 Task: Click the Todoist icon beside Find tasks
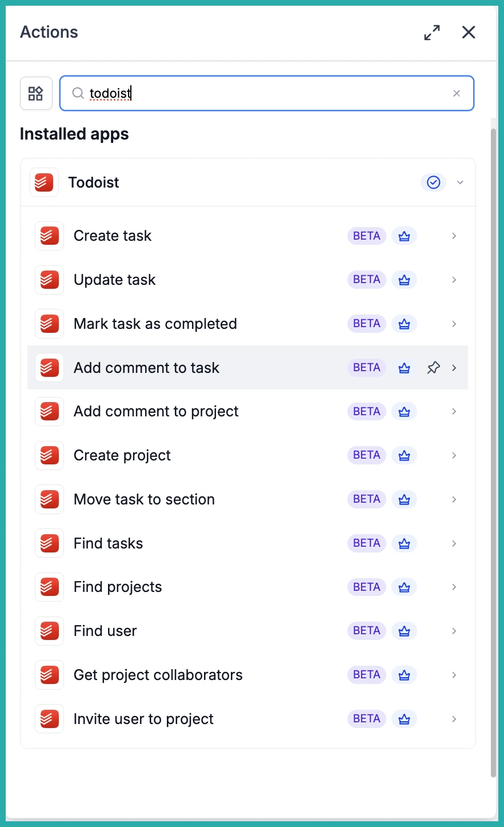(x=49, y=543)
